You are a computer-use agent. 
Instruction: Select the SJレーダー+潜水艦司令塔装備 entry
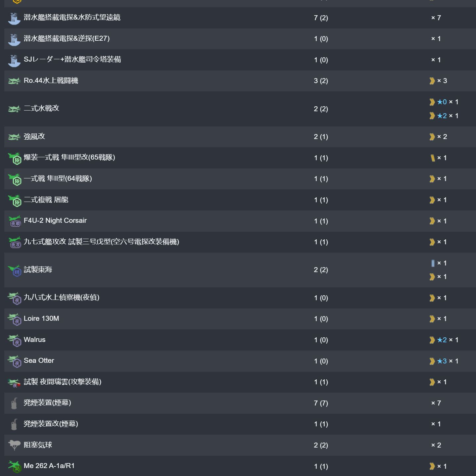(x=72, y=59)
